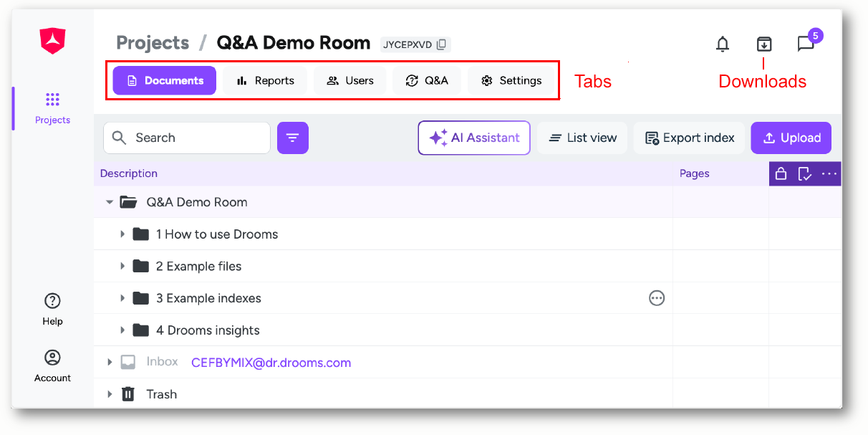Click the Inbox label
This screenshot has width=868, height=435.
pos(163,362)
